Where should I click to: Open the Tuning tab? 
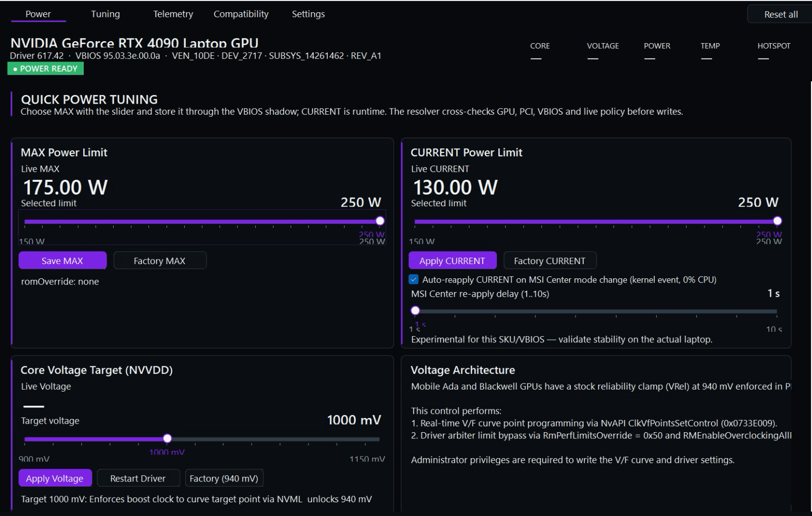106,14
